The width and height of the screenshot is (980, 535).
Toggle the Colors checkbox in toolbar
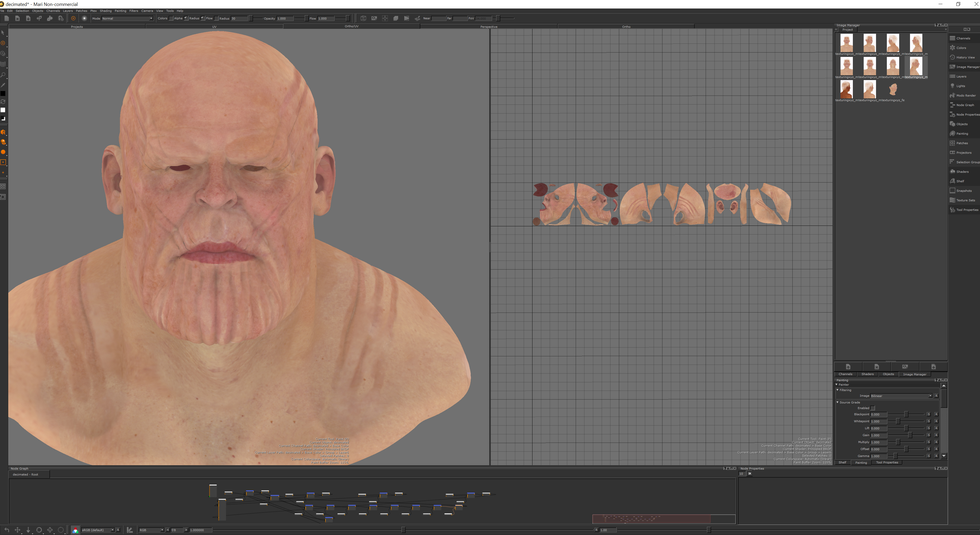(171, 18)
